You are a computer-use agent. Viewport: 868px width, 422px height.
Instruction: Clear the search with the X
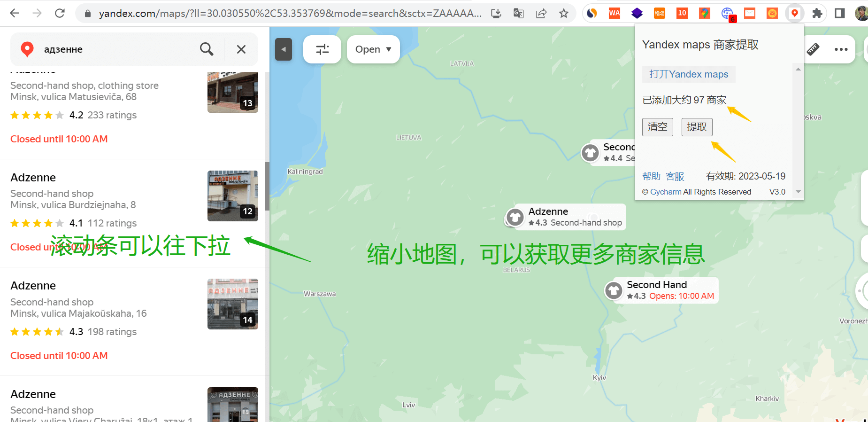pos(241,49)
